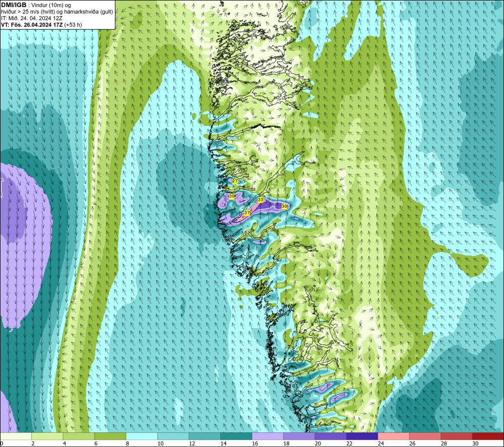Pick the green 4–6 m/s legend swatch
504x447 pixels.
(79, 436)
